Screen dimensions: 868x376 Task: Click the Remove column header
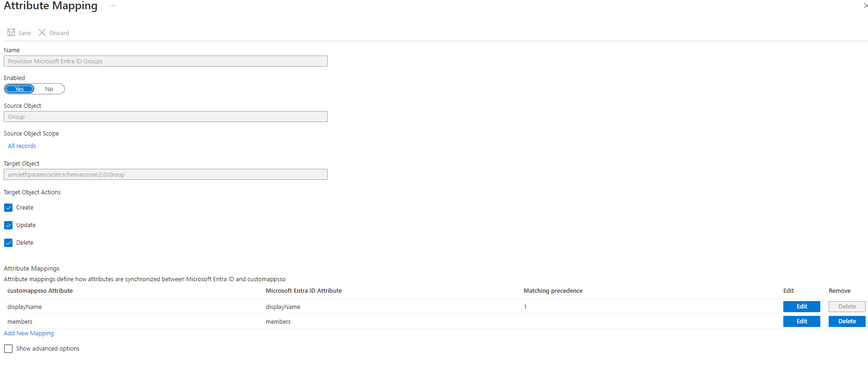839,290
